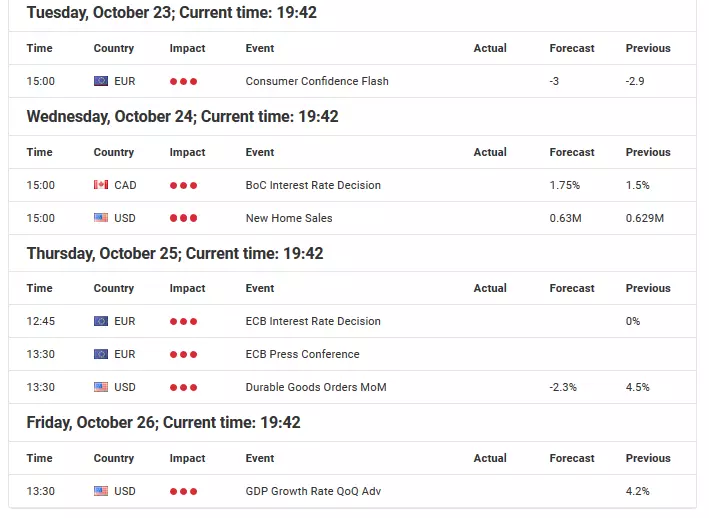The width and height of the screenshot is (709, 518).
Task: Click impact dots for GDP Growth Rate QoQ
Action: pyautogui.click(x=184, y=491)
